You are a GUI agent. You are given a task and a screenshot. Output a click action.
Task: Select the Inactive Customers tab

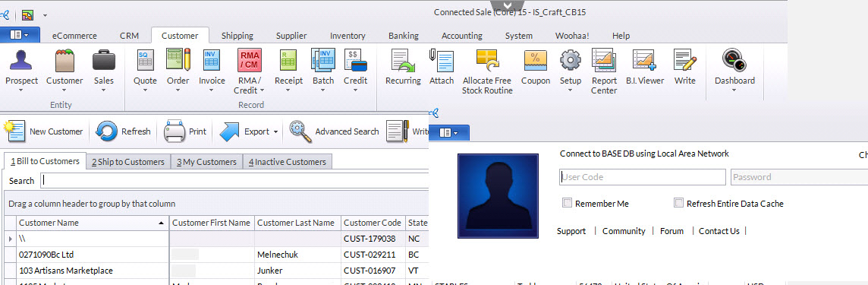click(288, 162)
